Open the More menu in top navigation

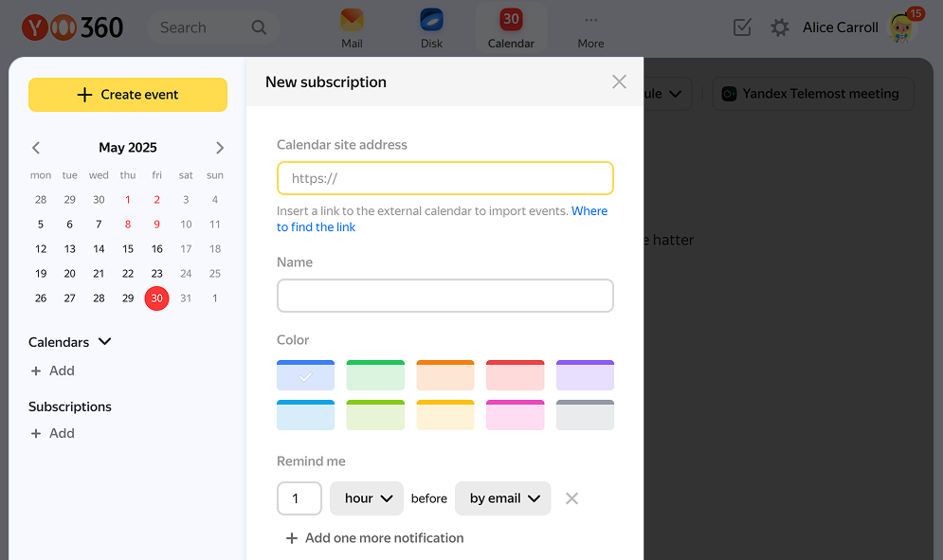pos(590,27)
